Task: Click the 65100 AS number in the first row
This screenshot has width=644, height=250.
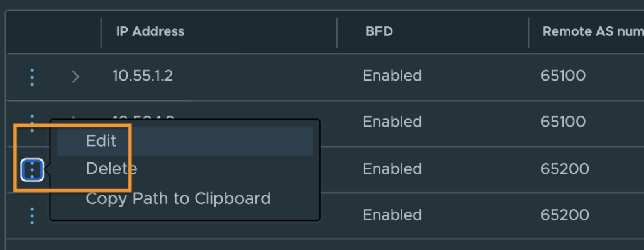Action: pyautogui.click(x=563, y=76)
